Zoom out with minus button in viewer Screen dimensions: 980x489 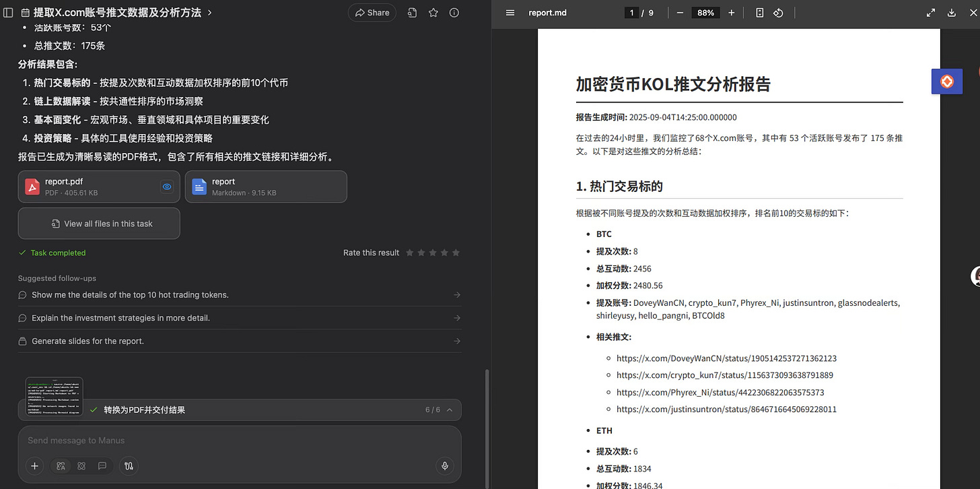680,13
